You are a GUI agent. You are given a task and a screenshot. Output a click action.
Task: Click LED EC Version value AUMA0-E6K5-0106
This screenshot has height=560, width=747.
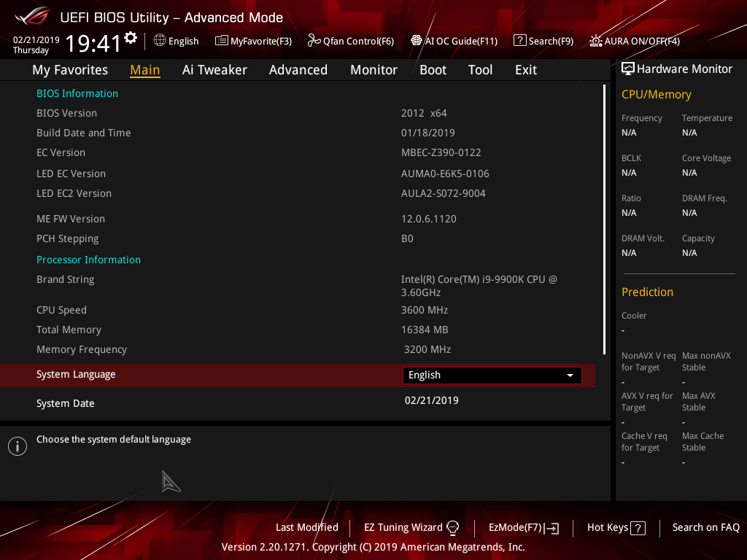click(445, 174)
